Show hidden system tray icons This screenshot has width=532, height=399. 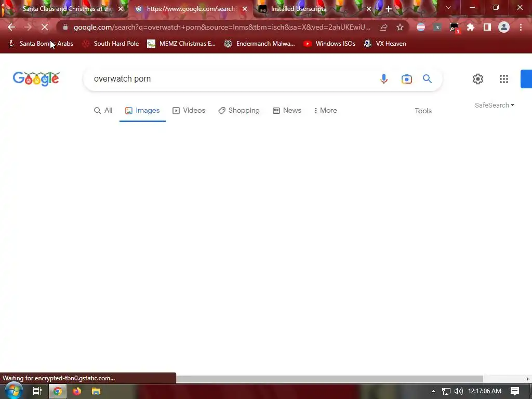433,391
